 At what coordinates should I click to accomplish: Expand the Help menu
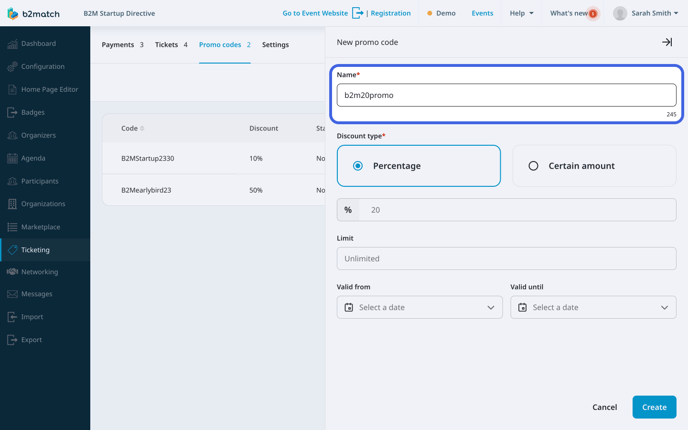pos(521,13)
